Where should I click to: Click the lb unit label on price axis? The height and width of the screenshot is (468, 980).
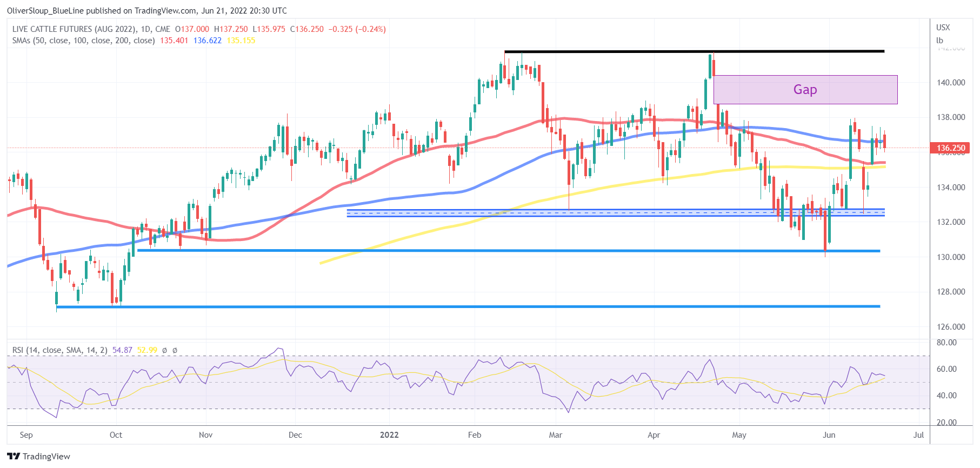point(939,41)
